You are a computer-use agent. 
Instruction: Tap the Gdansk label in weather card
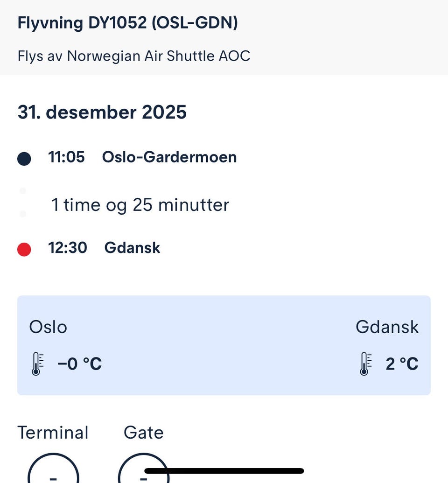click(x=387, y=327)
